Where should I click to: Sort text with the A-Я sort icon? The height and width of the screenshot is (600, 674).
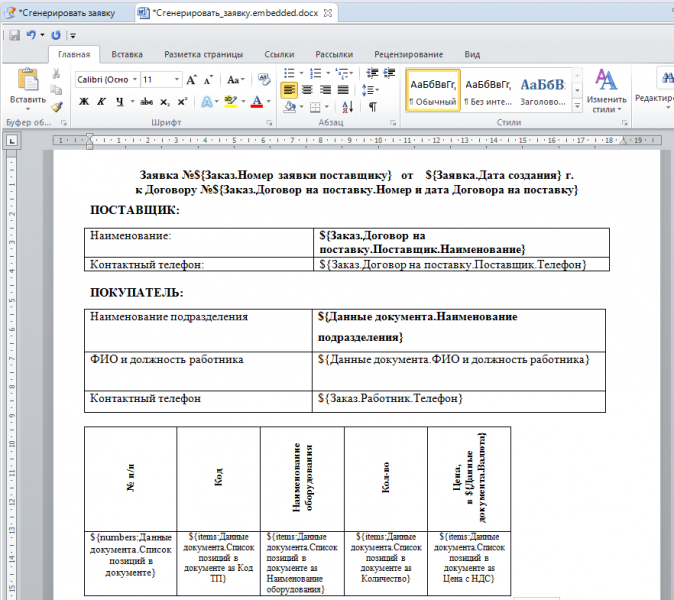[348, 107]
